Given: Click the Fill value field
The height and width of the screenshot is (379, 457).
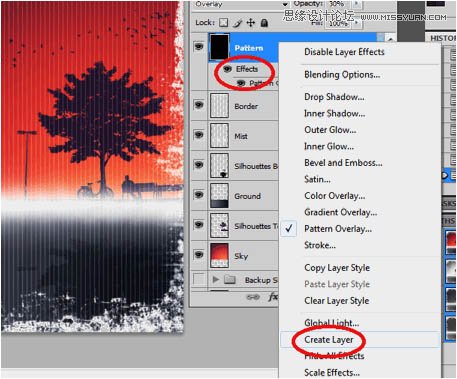Looking at the screenshot, I should (338, 23).
